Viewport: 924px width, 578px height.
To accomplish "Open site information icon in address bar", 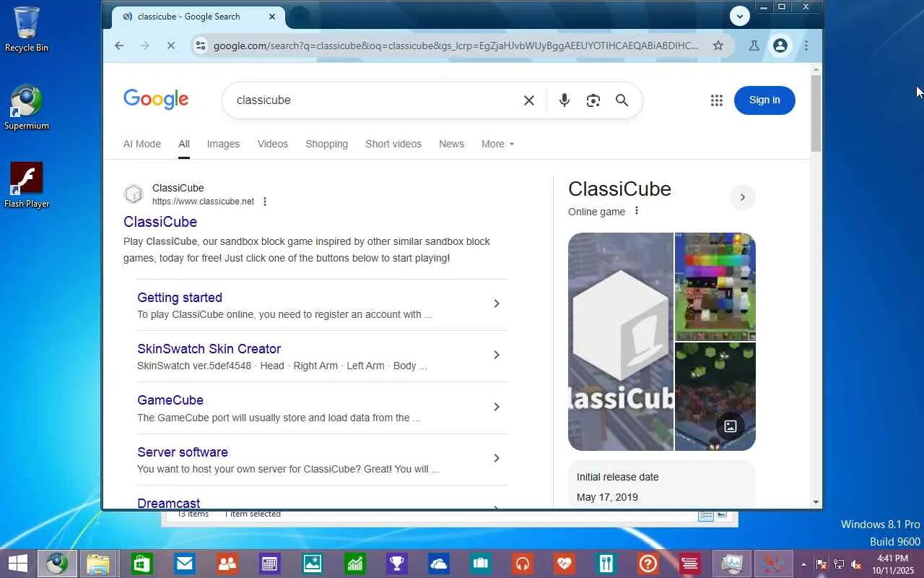I will point(201,46).
